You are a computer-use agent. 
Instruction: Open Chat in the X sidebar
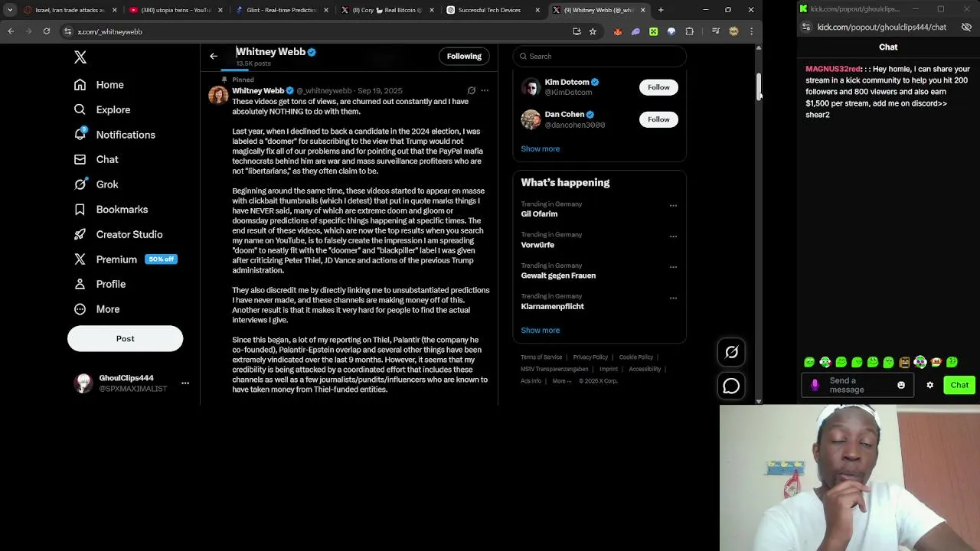coord(96,159)
